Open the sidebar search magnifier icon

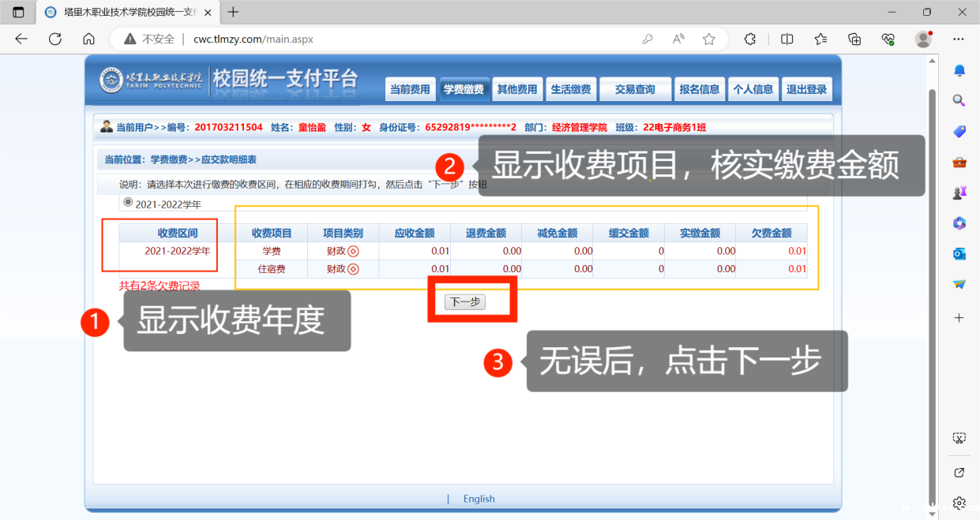point(959,101)
